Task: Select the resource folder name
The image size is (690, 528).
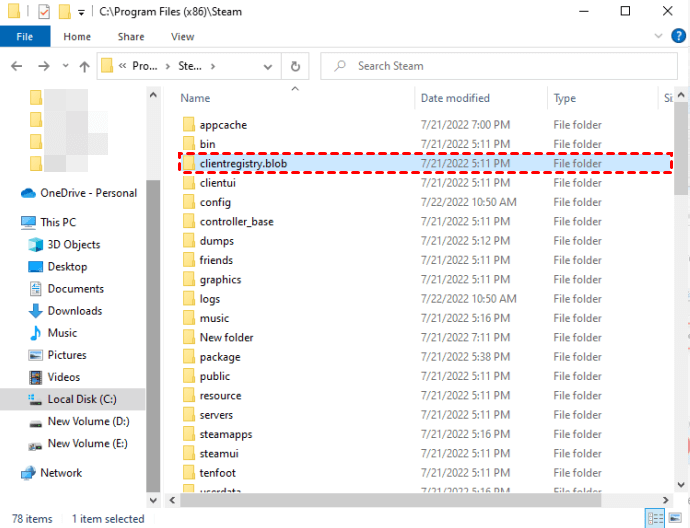Action: coord(220,396)
